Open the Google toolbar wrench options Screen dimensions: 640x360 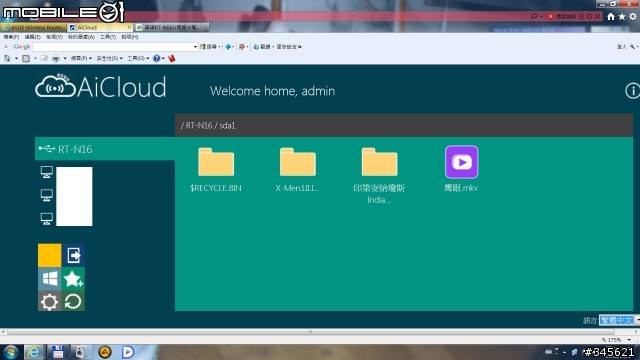633,47
